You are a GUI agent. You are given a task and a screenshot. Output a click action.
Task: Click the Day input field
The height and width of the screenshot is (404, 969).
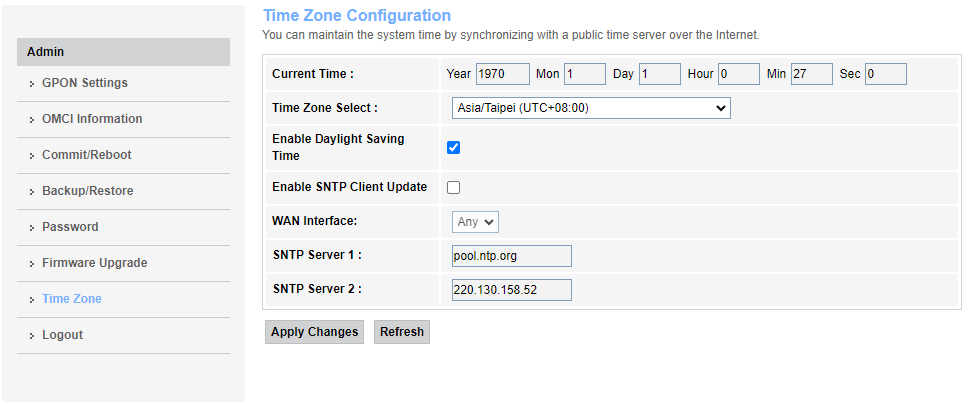point(660,74)
